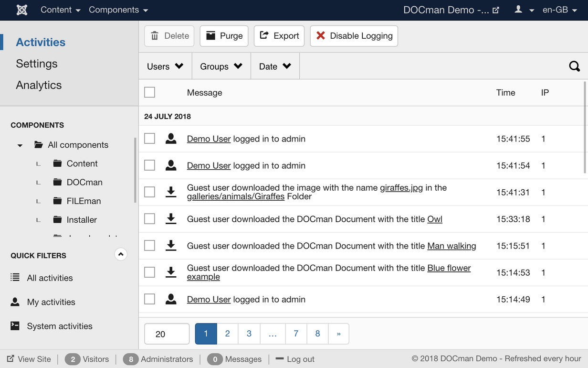Click the My activities person icon
The image size is (588, 368).
pyautogui.click(x=15, y=302)
